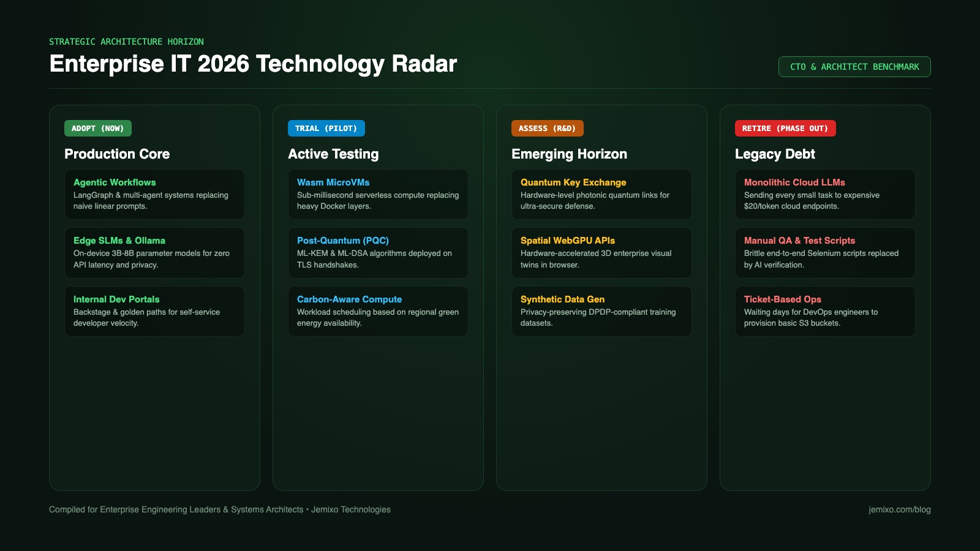Click the Hardware-level photonic quantum links description
The width and height of the screenshot is (980, 551).
(595, 201)
